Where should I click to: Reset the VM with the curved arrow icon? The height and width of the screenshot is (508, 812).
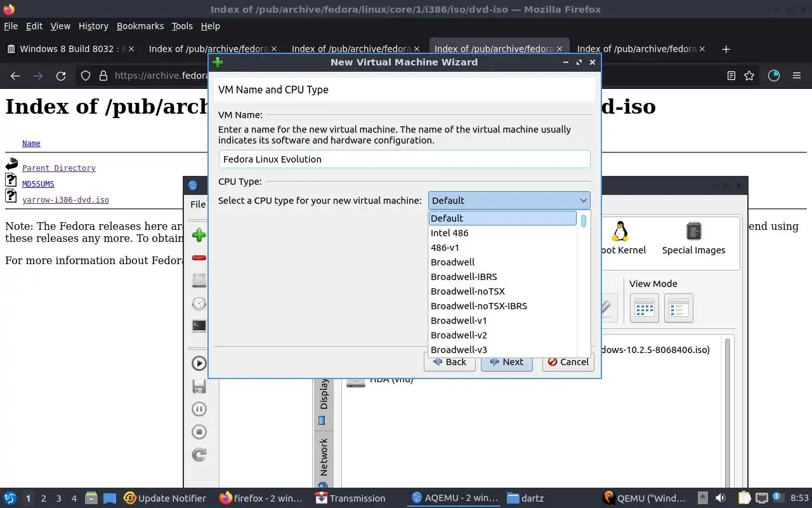(199, 455)
